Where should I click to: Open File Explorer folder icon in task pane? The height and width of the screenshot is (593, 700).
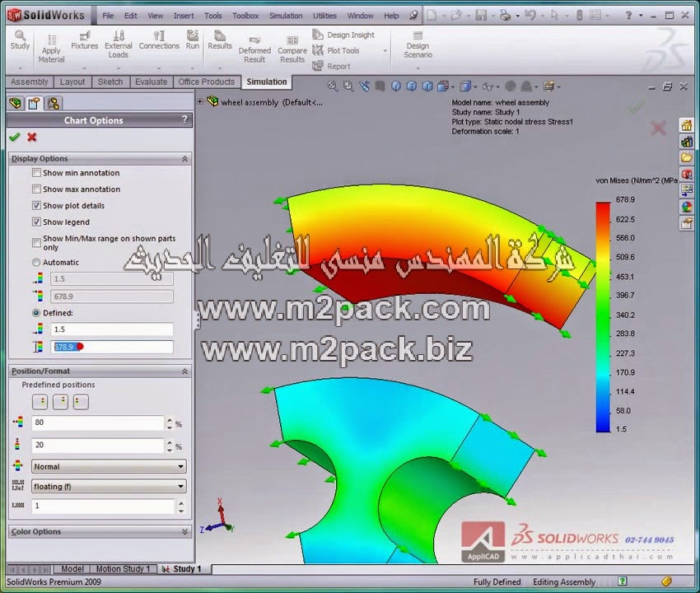[x=687, y=157]
